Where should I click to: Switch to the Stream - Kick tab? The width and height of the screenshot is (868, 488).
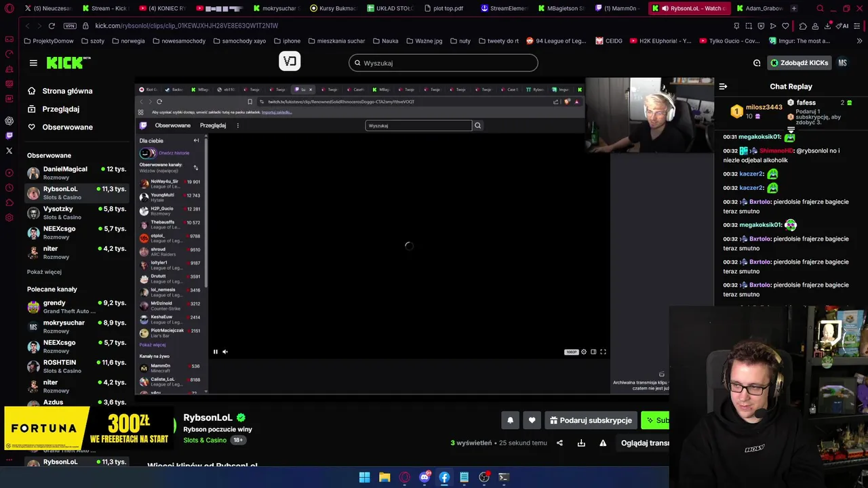[x=104, y=8]
